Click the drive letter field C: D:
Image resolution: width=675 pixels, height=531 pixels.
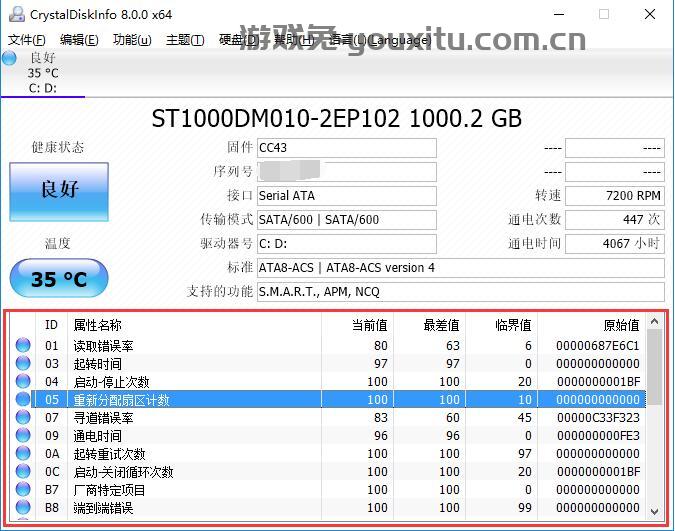tap(347, 244)
